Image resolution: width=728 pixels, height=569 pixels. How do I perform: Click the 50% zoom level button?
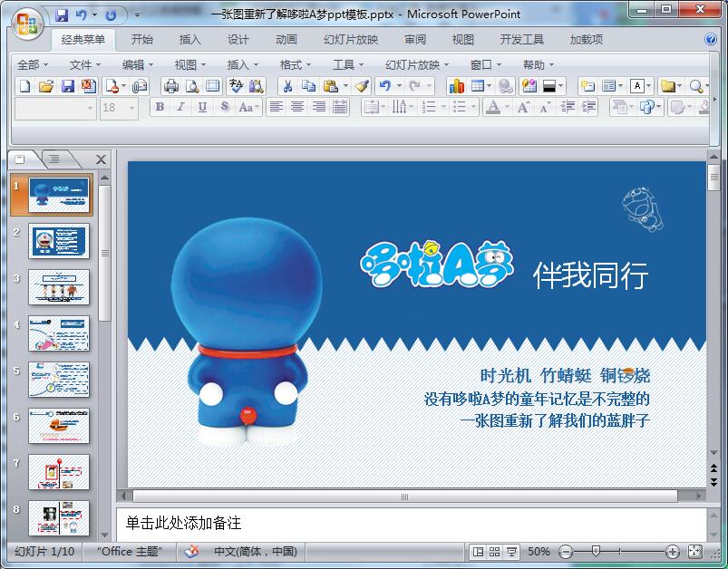click(x=539, y=552)
